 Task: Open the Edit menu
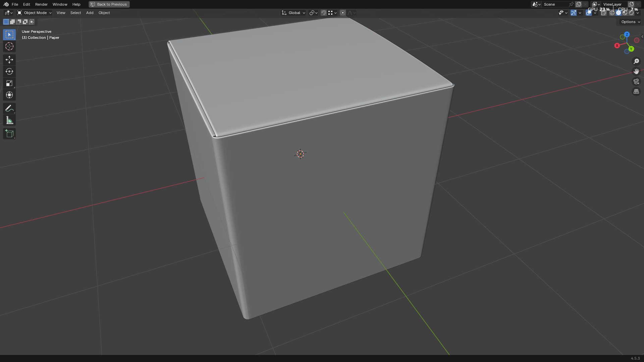(26, 4)
